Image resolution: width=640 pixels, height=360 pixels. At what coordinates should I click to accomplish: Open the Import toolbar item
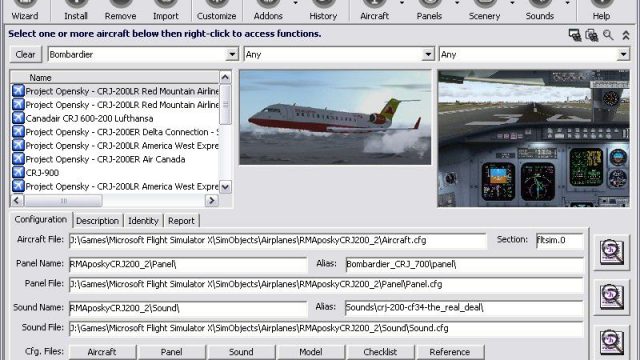165,11
